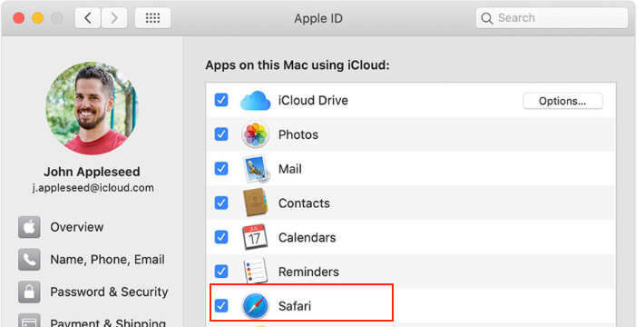Click the phone icon beside Name, Phone, Email
This screenshot has height=327, width=644.
pos(29,260)
